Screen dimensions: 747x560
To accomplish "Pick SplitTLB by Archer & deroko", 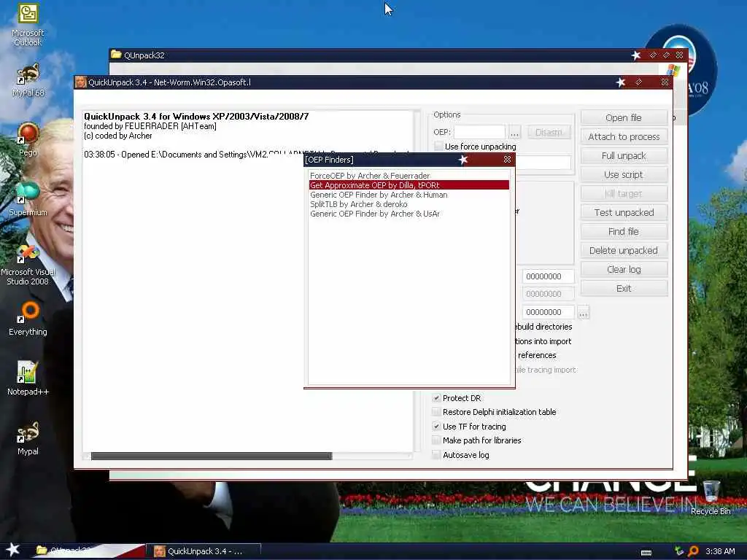I will 409,204.
